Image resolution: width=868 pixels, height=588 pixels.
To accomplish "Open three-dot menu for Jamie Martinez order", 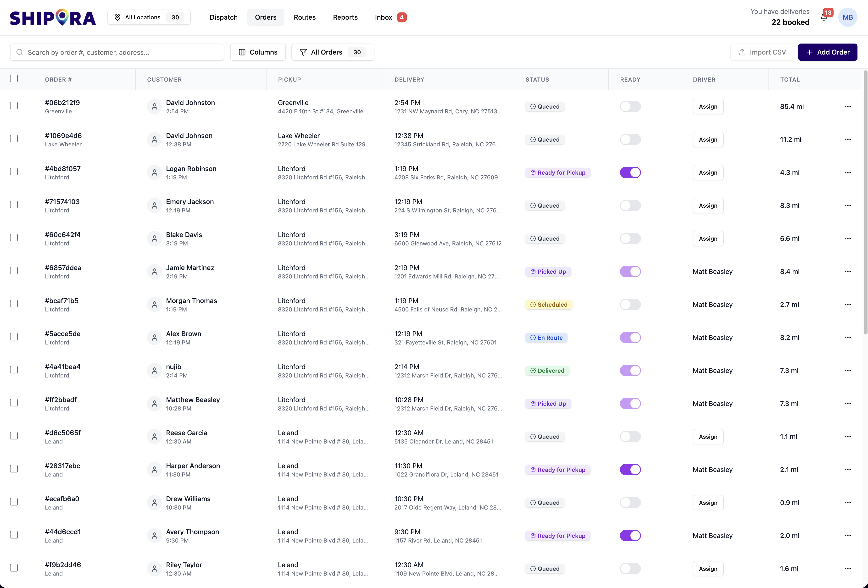I will pyautogui.click(x=848, y=272).
